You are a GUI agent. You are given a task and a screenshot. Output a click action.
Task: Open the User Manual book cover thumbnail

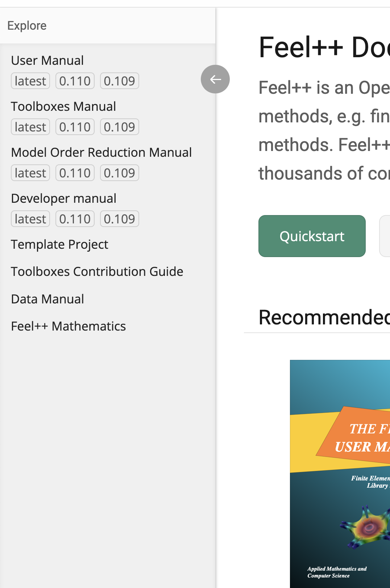coord(340,474)
